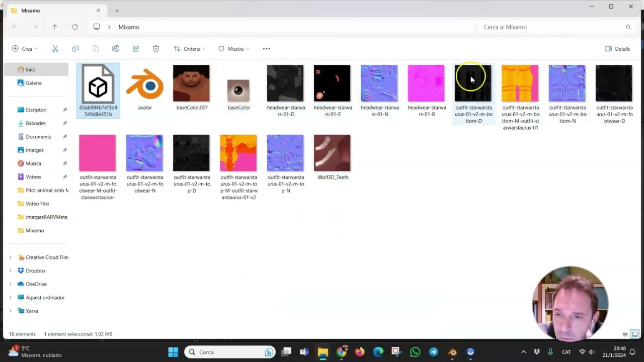The height and width of the screenshot is (362, 644).
Task: Open the Ordena sort dropdown
Action: tap(189, 49)
